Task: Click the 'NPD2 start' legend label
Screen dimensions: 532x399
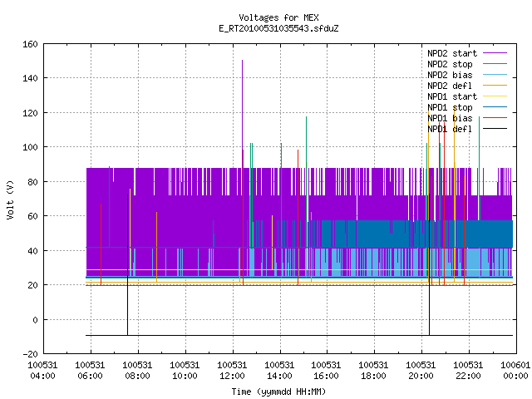Action: pos(452,53)
